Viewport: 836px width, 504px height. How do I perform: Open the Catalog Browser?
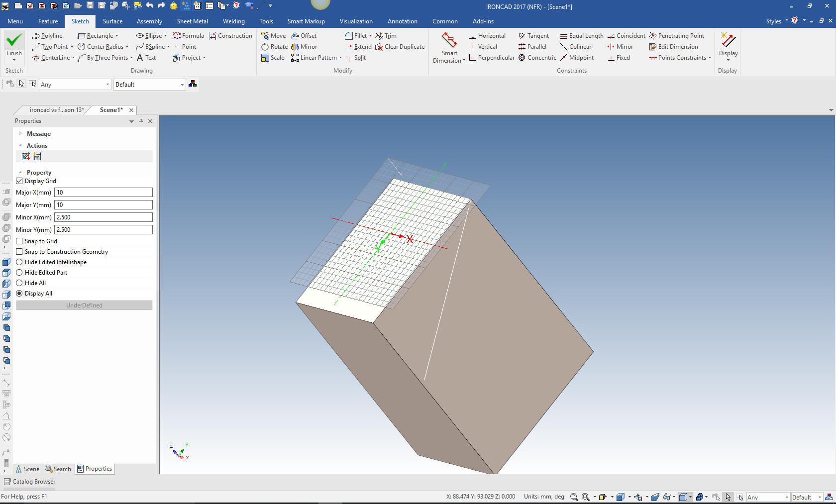pyautogui.click(x=30, y=482)
